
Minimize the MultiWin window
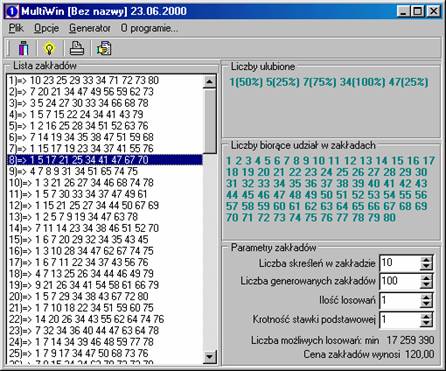click(x=404, y=12)
